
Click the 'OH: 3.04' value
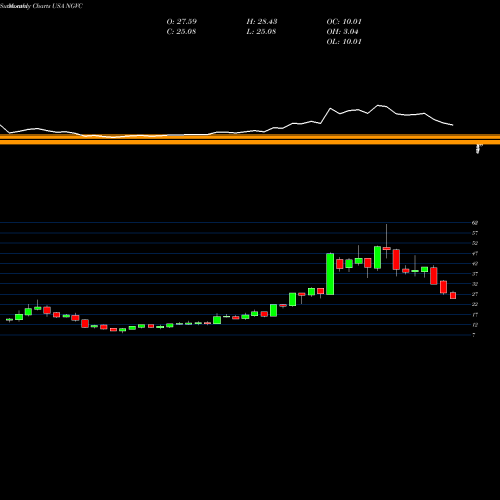coord(342,32)
